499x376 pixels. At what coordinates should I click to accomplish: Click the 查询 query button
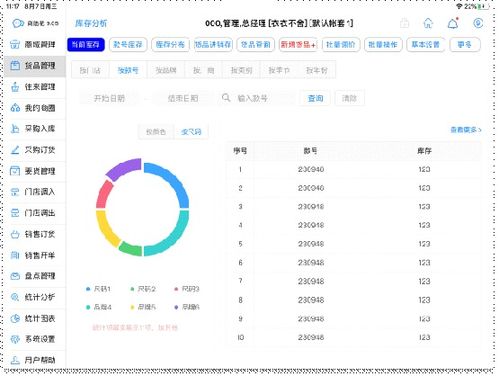315,98
